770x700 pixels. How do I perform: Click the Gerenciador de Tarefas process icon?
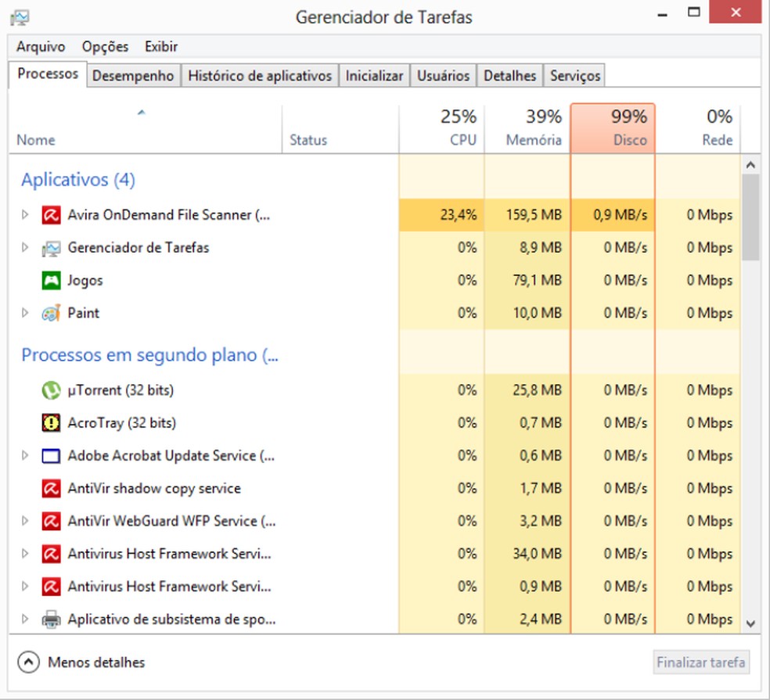(x=51, y=249)
